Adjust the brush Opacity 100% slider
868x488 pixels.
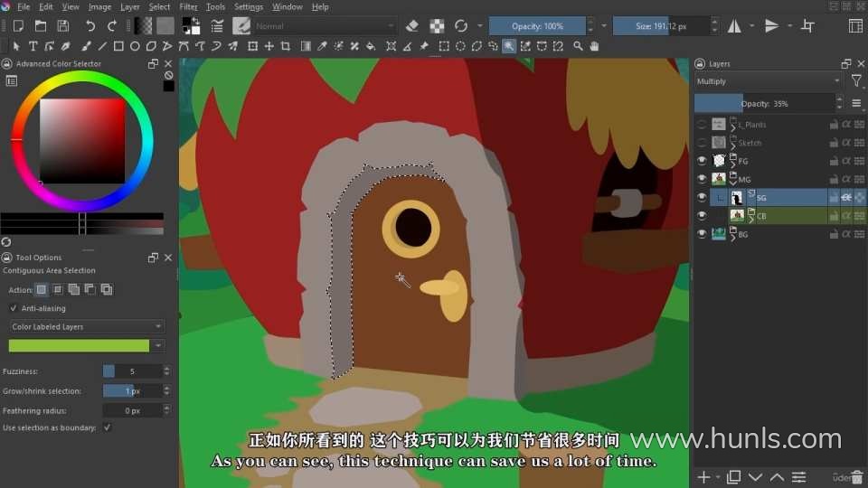(x=537, y=26)
